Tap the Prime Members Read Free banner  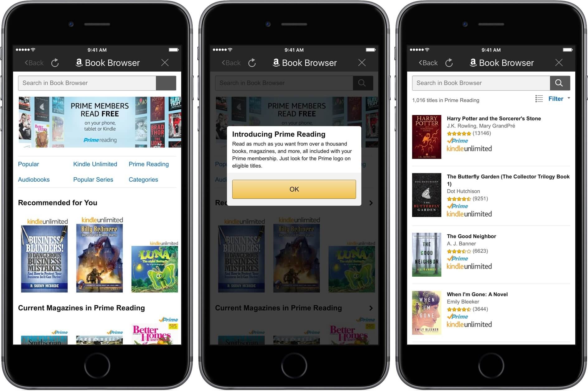(100, 122)
